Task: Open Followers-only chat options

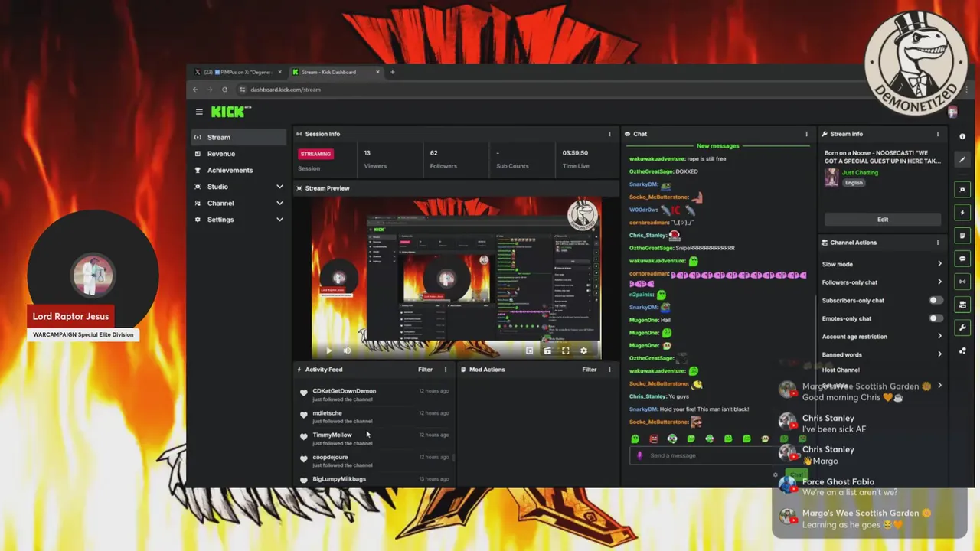Action: click(882, 282)
